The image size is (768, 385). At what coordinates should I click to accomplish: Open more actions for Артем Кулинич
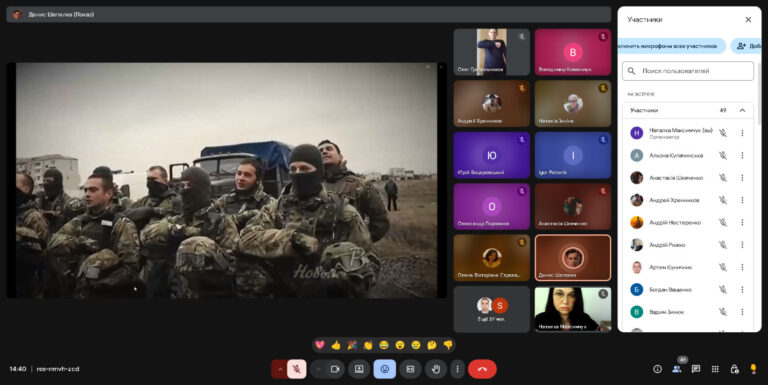742,267
